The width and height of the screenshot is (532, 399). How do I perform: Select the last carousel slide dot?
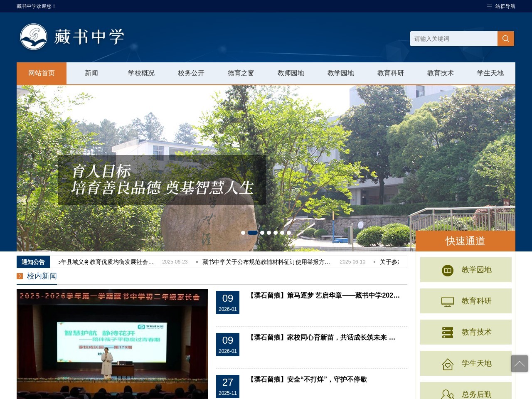(x=289, y=233)
